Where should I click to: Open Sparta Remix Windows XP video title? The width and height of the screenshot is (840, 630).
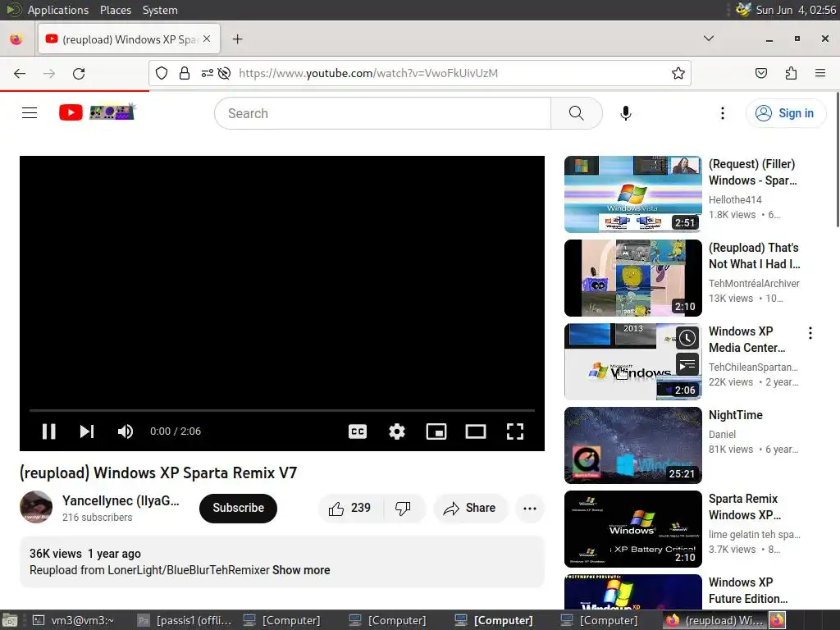tap(745, 507)
